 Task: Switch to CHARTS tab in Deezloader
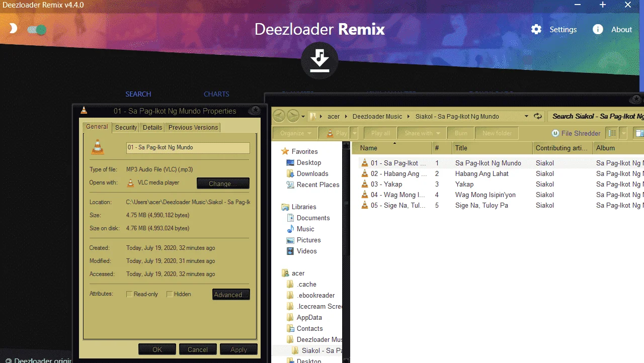[216, 94]
